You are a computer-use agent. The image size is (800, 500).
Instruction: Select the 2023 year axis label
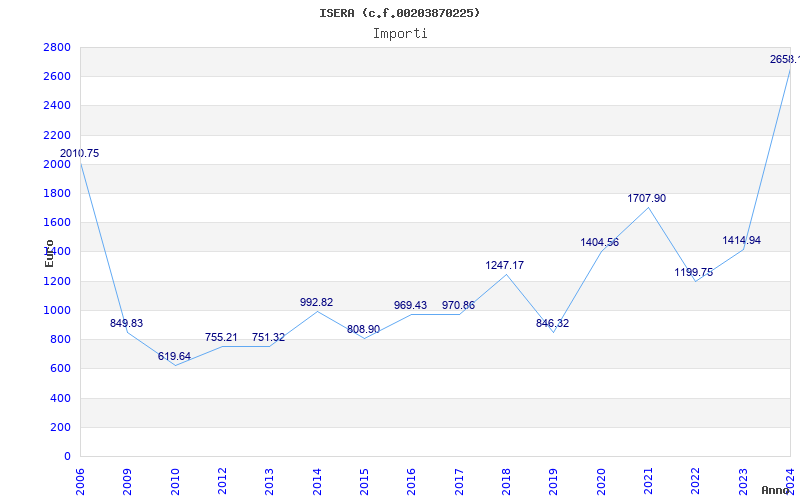pyautogui.click(x=743, y=482)
